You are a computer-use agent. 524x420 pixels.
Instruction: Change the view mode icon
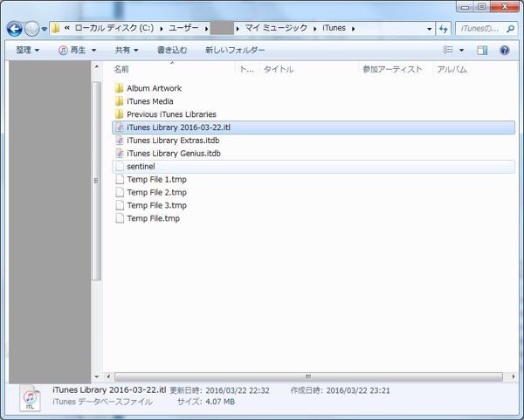pyautogui.click(x=448, y=50)
